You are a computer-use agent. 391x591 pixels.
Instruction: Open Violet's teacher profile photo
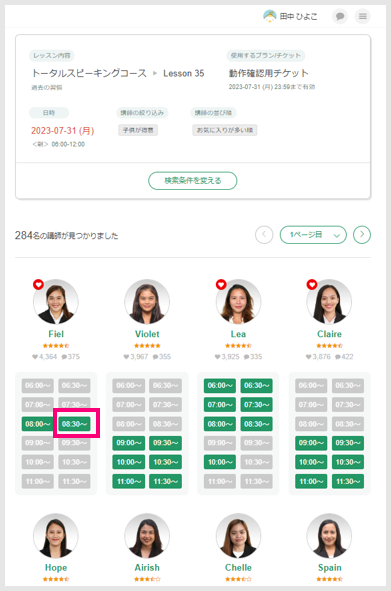pos(147,302)
